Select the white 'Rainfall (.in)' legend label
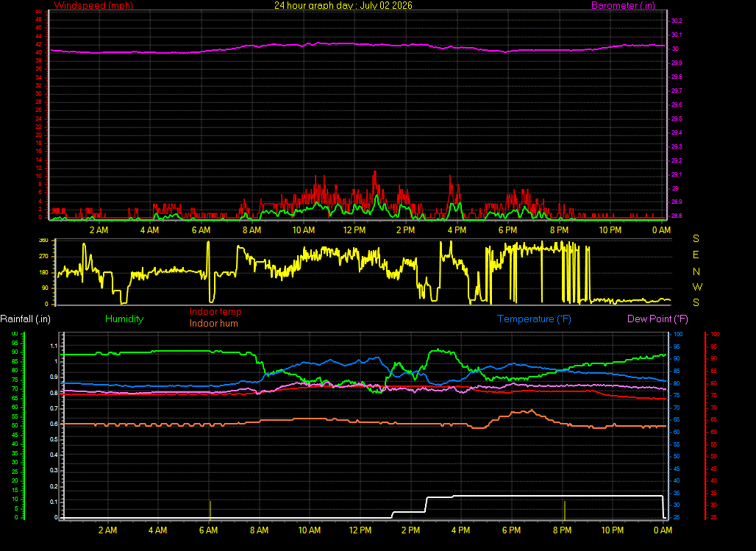756x551 pixels. 25,319
